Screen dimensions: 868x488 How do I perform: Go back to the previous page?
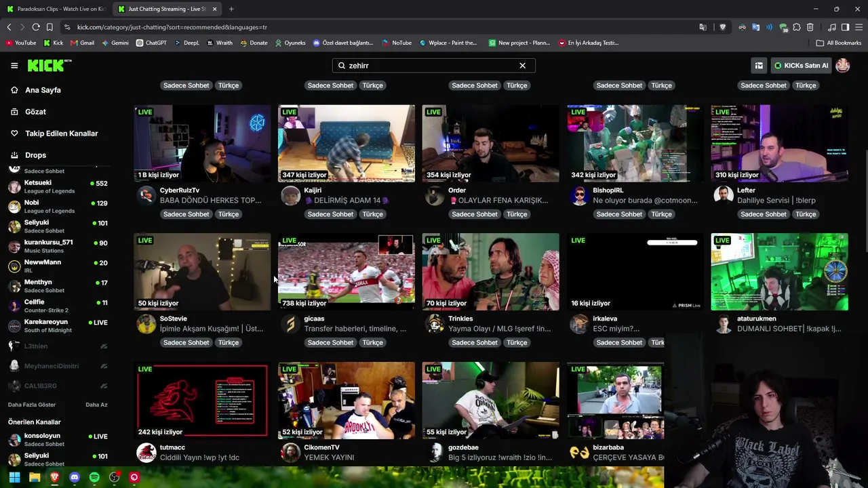9,27
